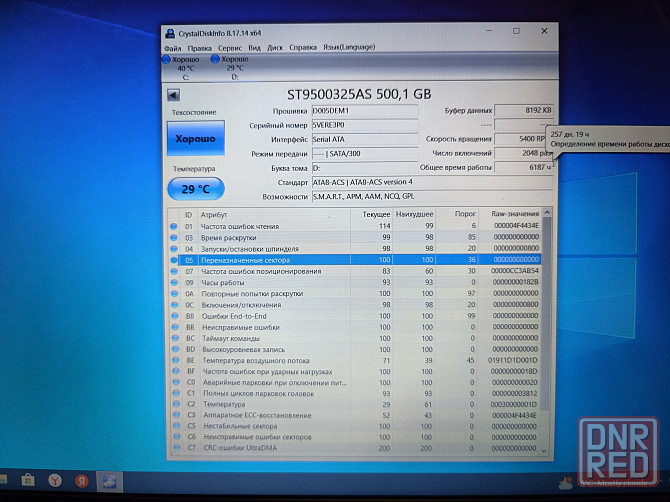Select row 07 Частота ошибок позиционирования
This screenshot has width=670, height=502.
355,271
